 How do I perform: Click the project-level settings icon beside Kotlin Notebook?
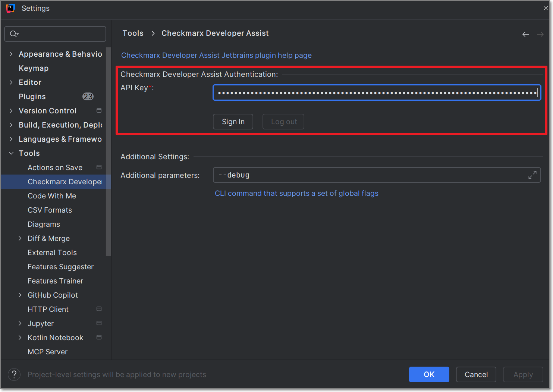click(99, 337)
